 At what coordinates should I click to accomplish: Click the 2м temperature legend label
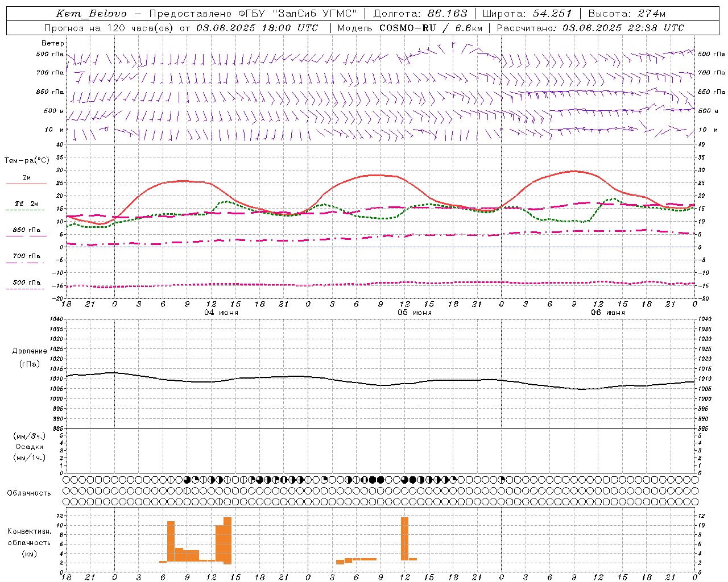point(27,177)
